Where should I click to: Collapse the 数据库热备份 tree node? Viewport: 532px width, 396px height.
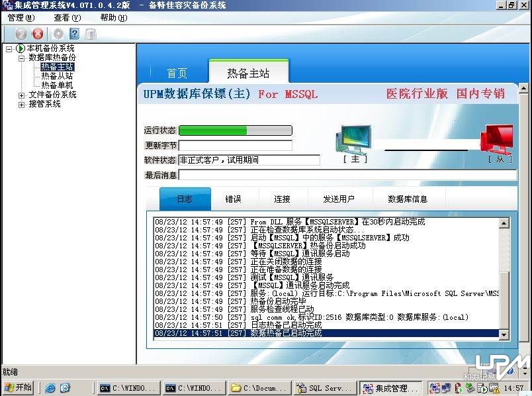point(21,58)
